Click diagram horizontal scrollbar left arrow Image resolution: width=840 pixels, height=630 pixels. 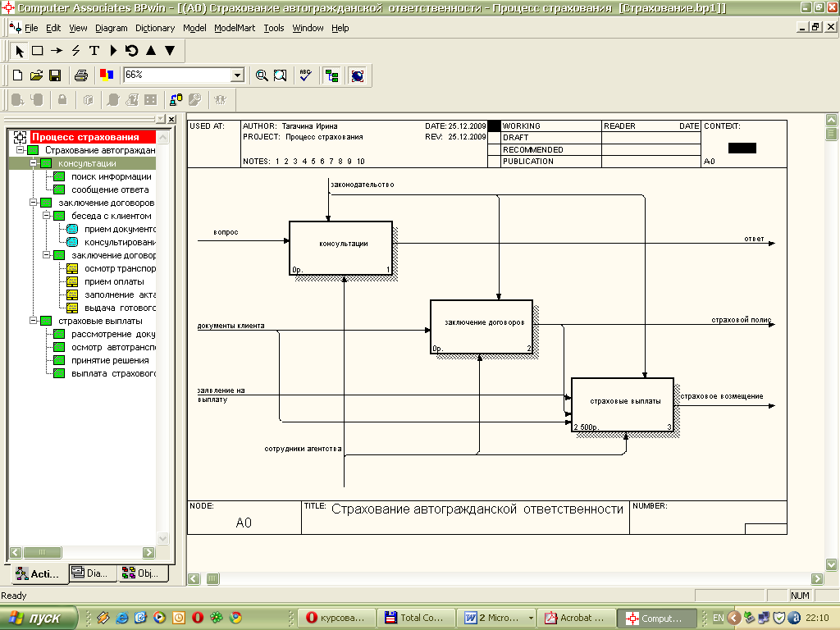(194, 578)
